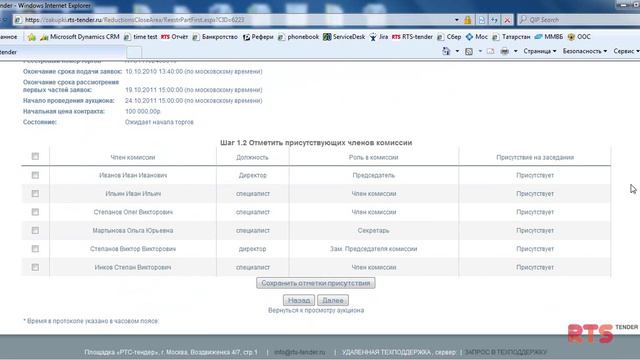Click the Роль в комиссии column header

(373, 157)
